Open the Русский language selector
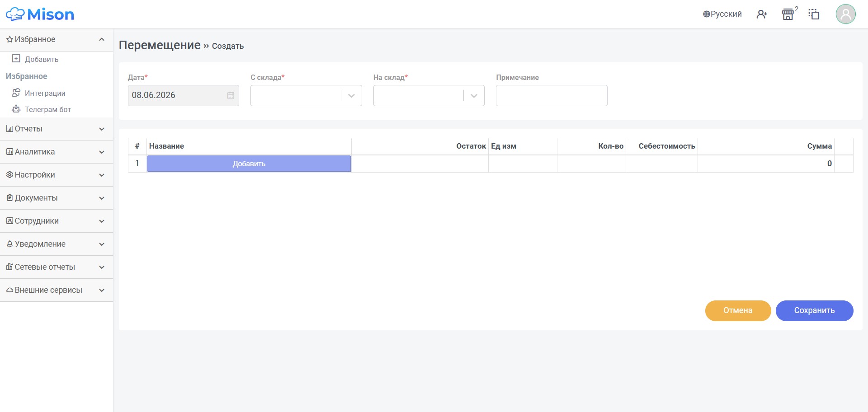868x412 pixels. [722, 14]
